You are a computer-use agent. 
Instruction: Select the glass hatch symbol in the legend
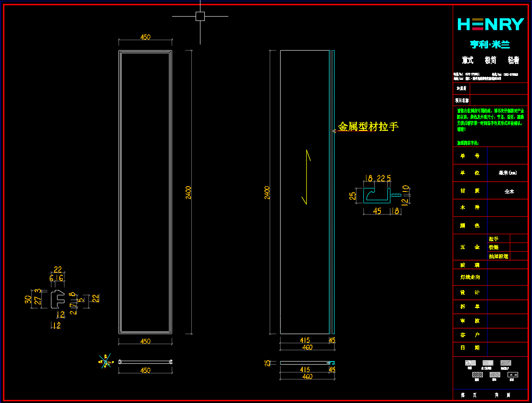[x=513, y=375]
